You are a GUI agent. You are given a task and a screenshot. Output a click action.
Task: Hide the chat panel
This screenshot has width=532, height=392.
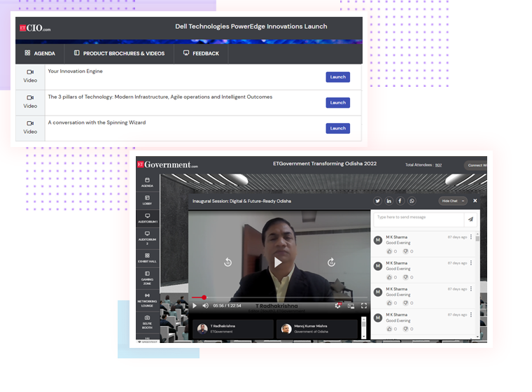pos(451,201)
